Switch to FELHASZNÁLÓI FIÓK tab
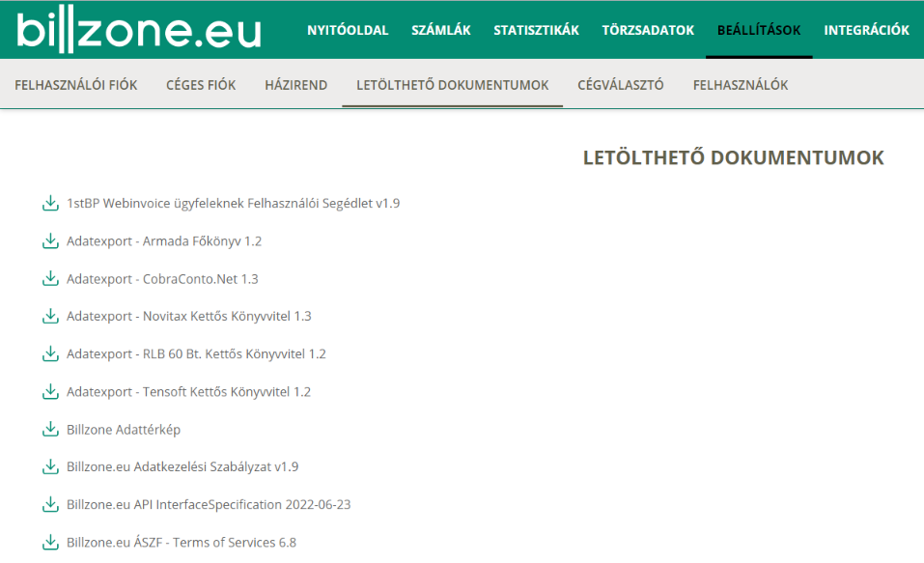The height and width of the screenshot is (563, 924). pos(76,85)
